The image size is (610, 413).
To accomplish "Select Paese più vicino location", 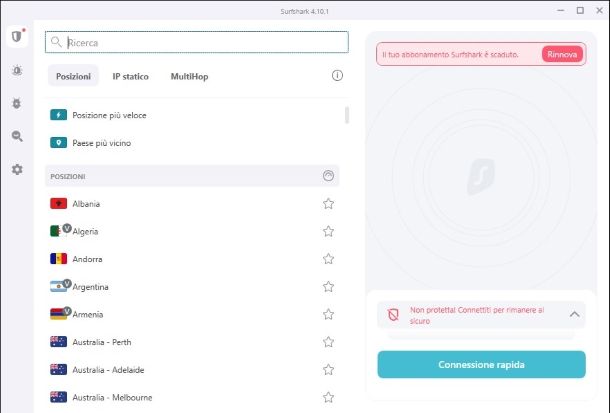I will [x=101, y=143].
